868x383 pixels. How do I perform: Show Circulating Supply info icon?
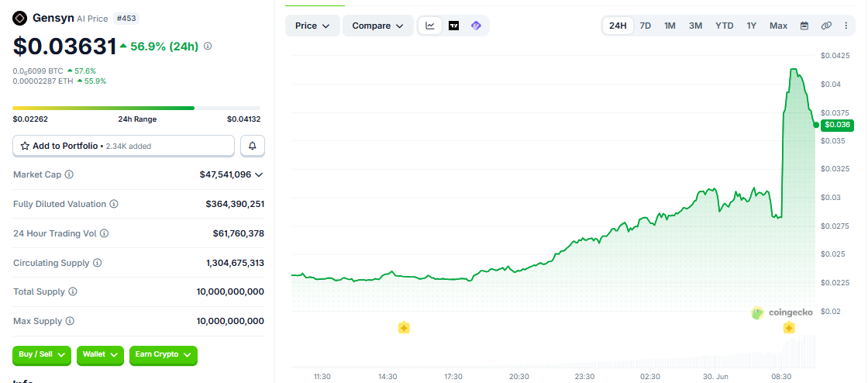point(97,263)
